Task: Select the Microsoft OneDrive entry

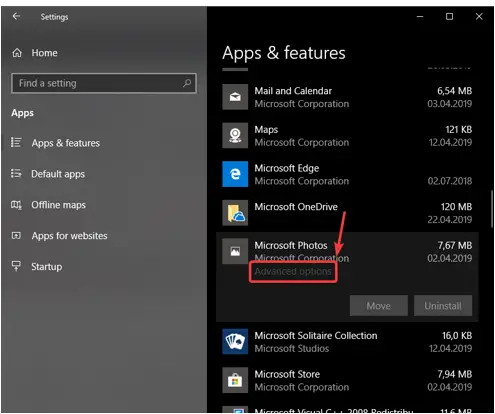Action: pos(347,213)
